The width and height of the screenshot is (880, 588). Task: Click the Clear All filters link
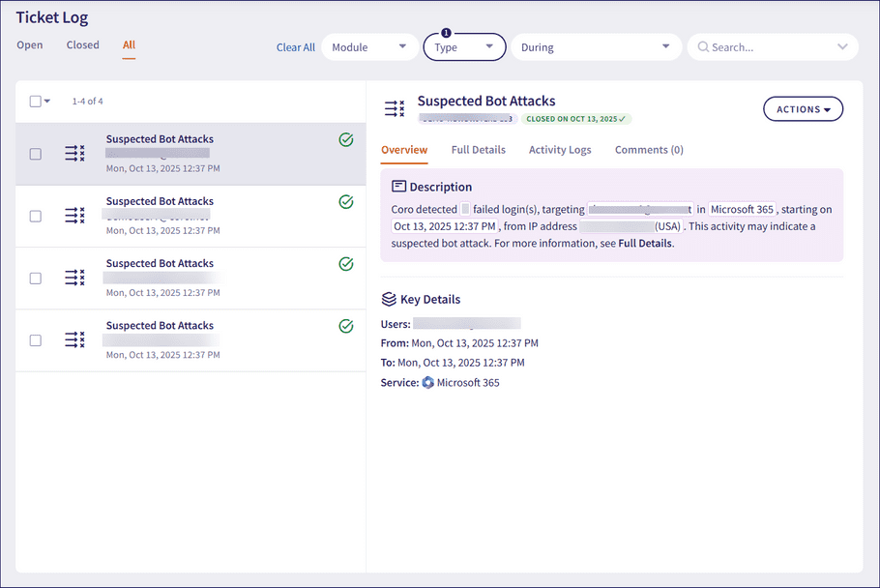coord(296,47)
